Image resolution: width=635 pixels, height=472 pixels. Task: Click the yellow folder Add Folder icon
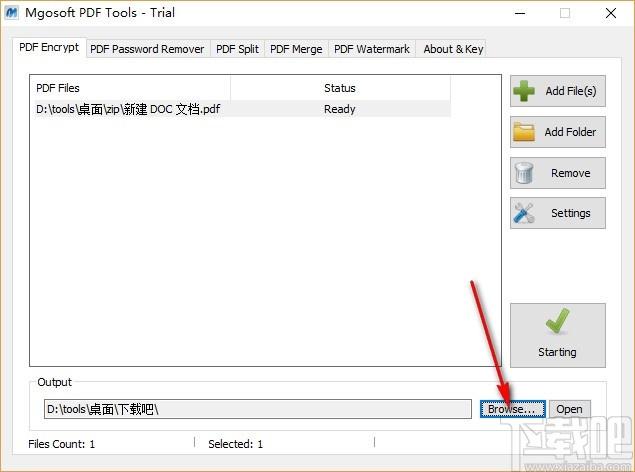[x=524, y=132]
